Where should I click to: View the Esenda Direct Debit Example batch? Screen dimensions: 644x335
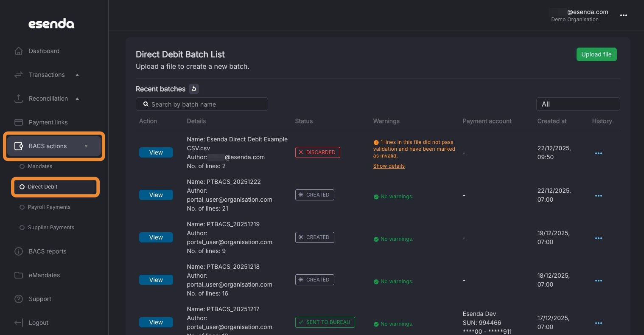point(156,152)
